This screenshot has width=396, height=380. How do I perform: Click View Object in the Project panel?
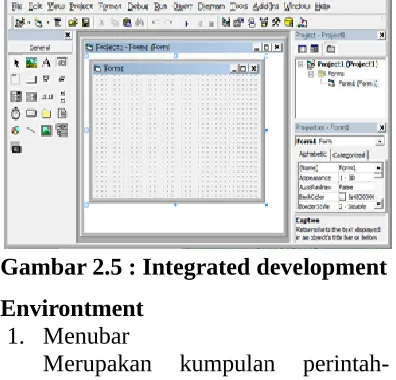click(315, 49)
